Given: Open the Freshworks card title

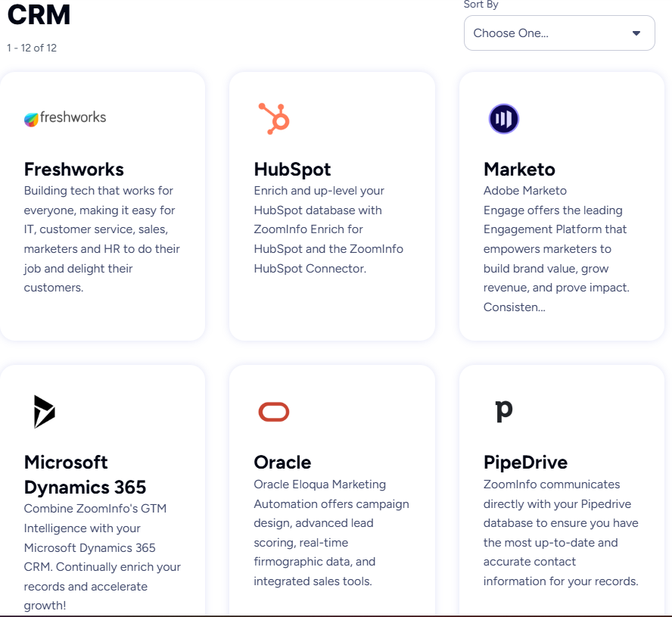Looking at the screenshot, I should [x=73, y=170].
